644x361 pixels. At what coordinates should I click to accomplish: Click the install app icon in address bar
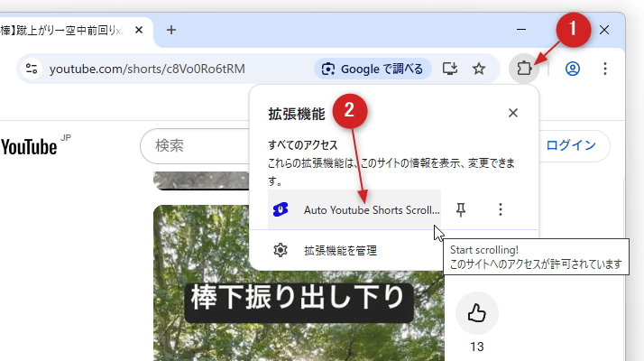tap(450, 69)
